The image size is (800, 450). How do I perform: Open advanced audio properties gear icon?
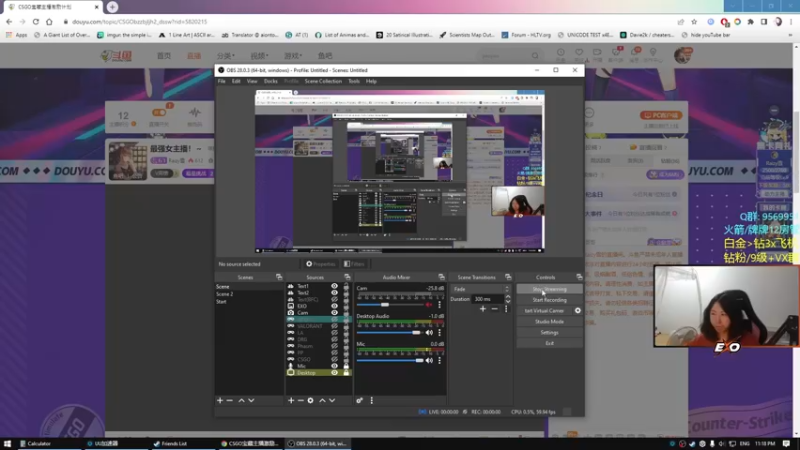pyautogui.click(x=360, y=401)
